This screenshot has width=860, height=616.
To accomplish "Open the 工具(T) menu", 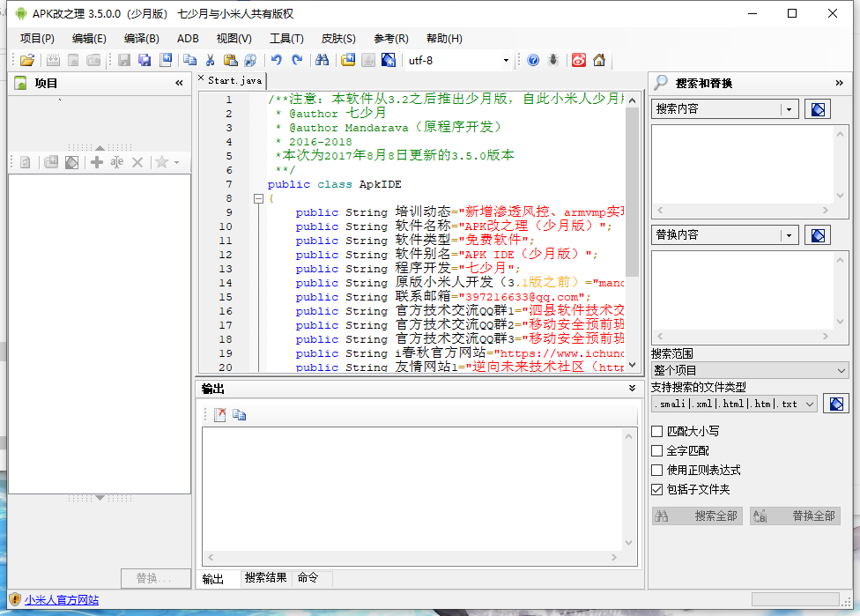I will pos(286,39).
